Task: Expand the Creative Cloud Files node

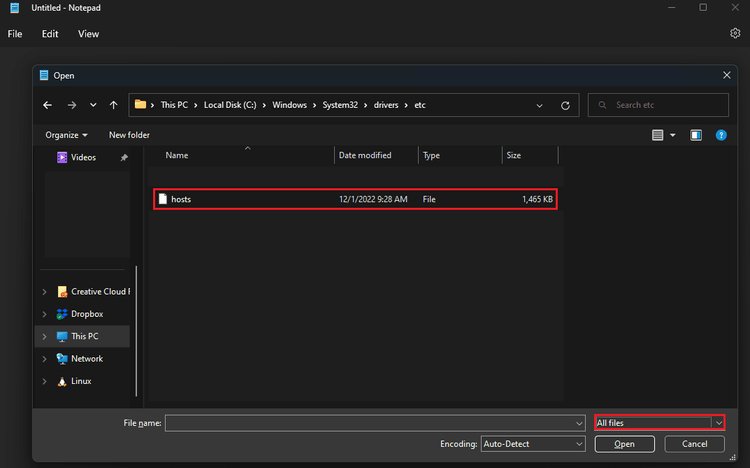Action: coord(44,292)
